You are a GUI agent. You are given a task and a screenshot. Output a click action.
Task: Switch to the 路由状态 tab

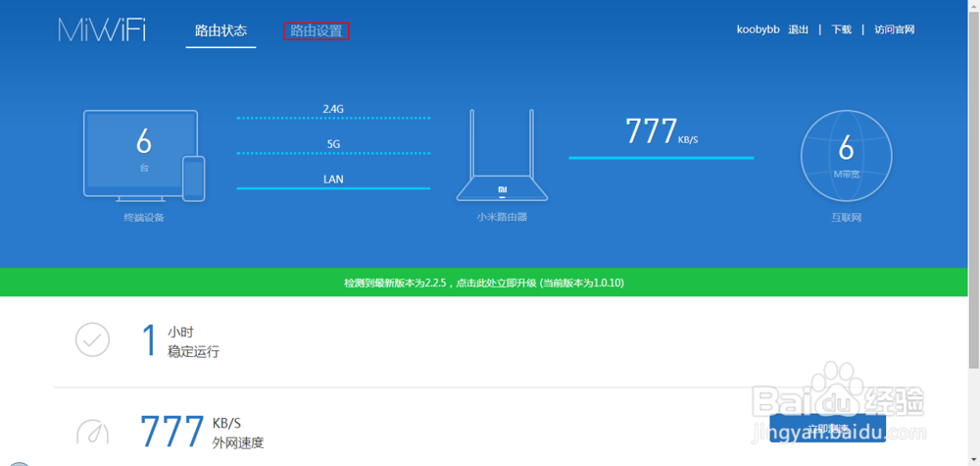coord(220,30)
